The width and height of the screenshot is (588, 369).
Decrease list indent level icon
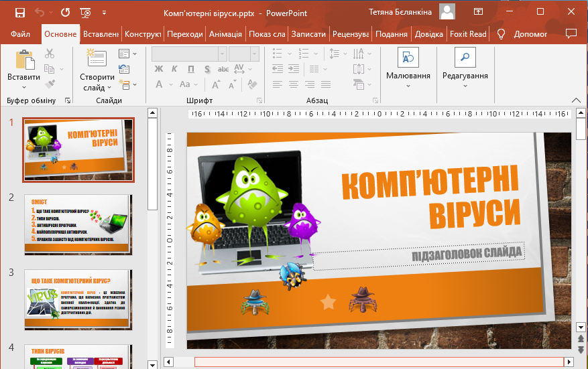278,69
